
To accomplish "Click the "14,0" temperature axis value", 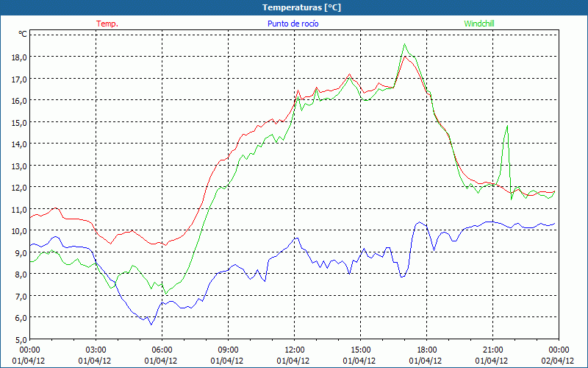I will [x=20, y=144].
